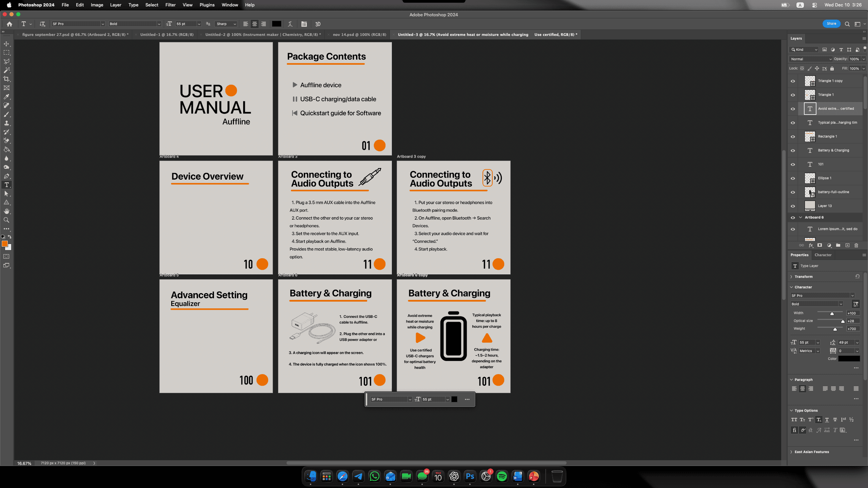Adjust the Weight slider in Character section

pyautogui.click(x=835, y=329)
